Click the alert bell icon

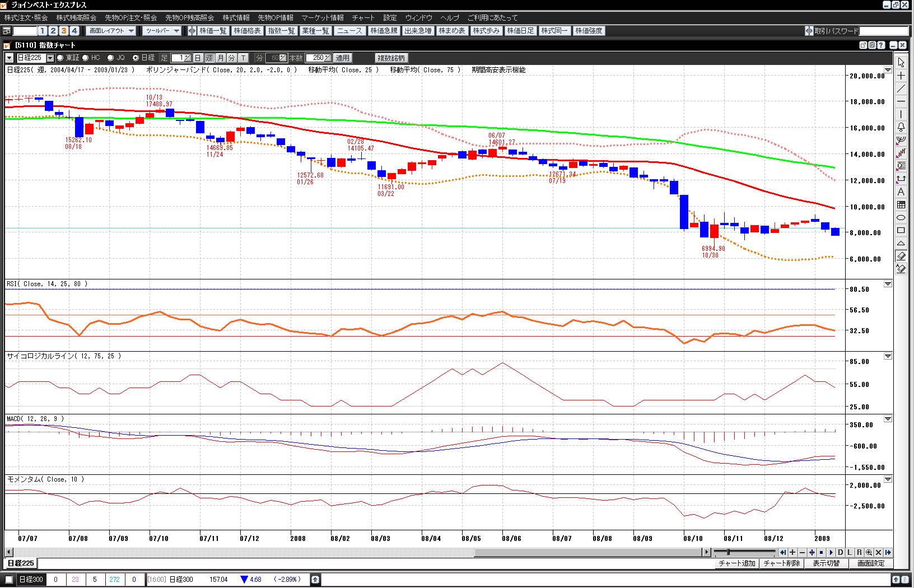pyautogui.click(x=901, y=127)
